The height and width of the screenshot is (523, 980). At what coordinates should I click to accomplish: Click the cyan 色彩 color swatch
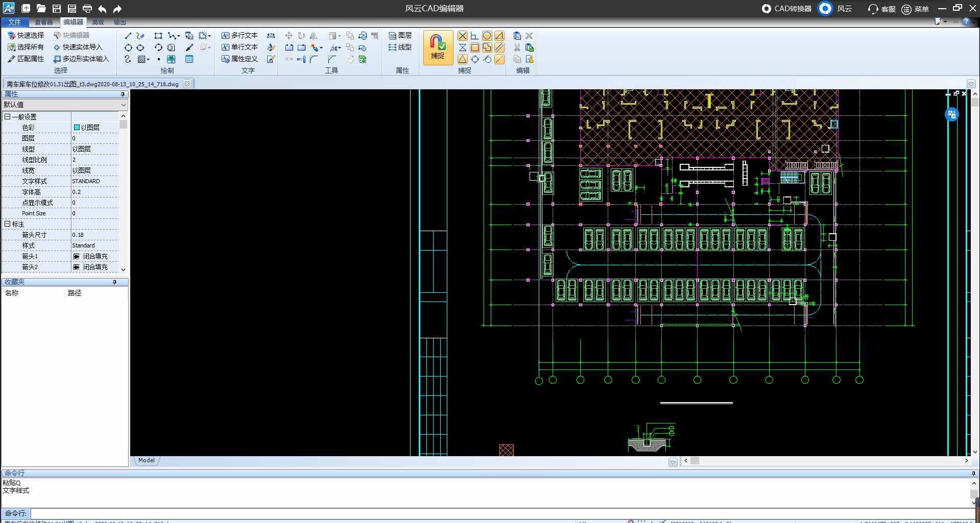coord(77,128)
